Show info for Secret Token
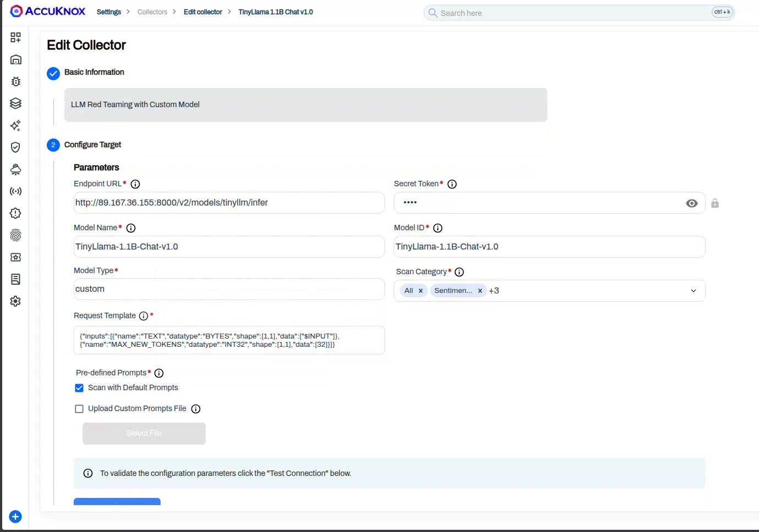Image resolution: width=759 pixels, height=532 pixels. (x=452, y=184)
